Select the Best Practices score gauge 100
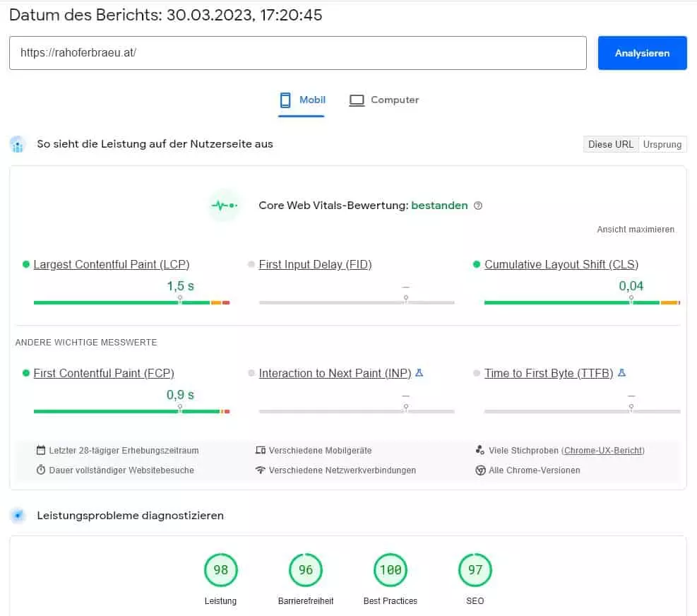 tap(391, 570)
